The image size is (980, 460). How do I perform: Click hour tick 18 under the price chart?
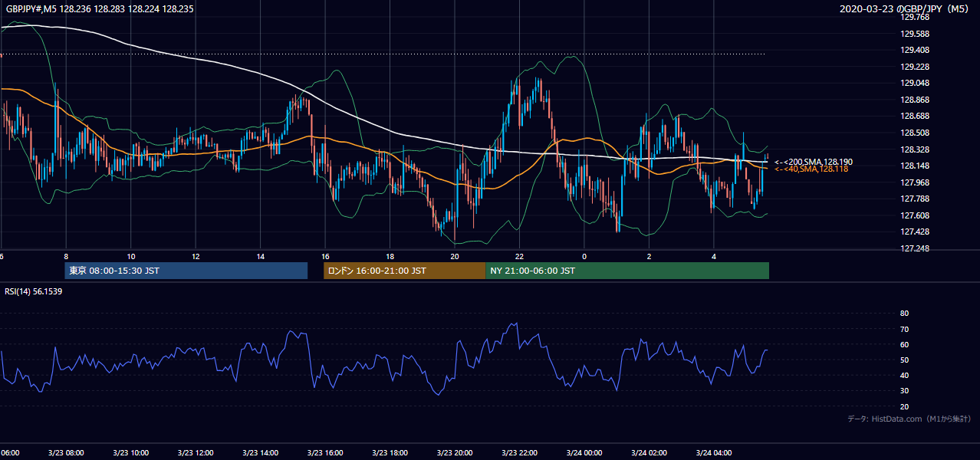390,256
